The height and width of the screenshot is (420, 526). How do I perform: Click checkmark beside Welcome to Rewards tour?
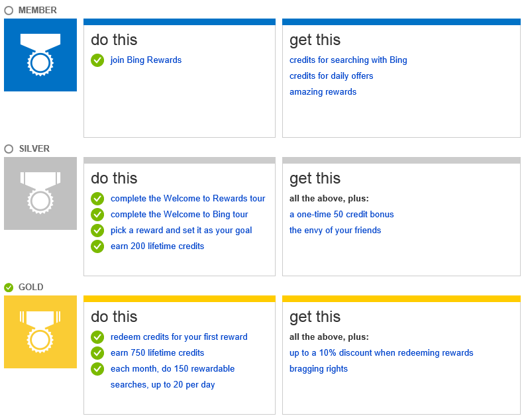click(x=97, y=199)
